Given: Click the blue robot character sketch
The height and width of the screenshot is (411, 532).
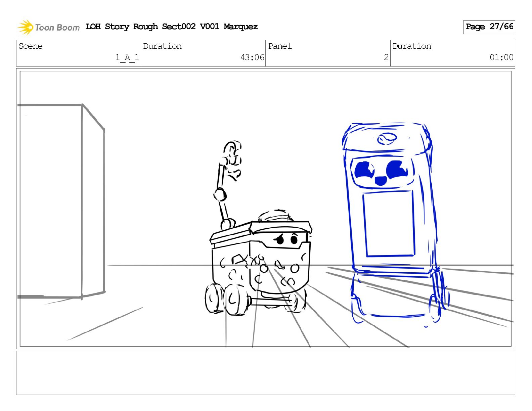Looking at the screenshot, I should tap(395, 224).
